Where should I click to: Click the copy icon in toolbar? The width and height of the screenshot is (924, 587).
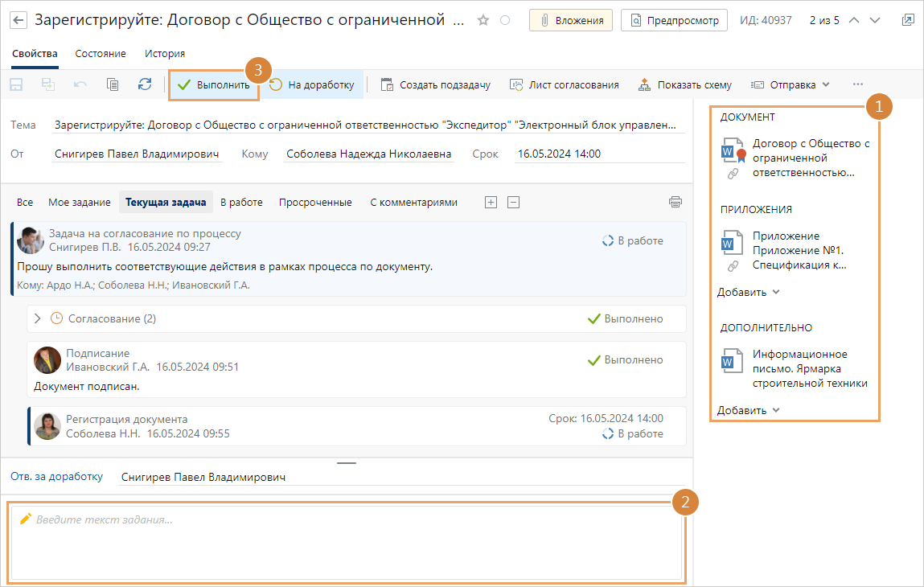pyautogui.click(x=113, y=84)
